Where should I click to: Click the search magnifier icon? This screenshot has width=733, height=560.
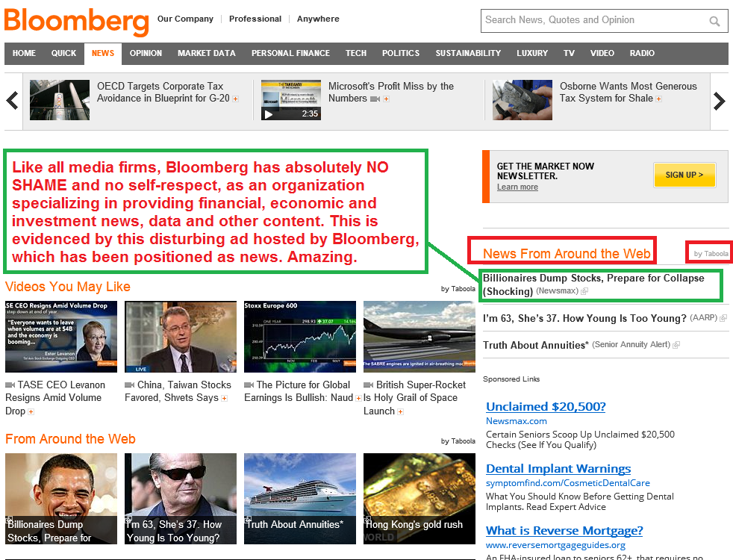714,21
